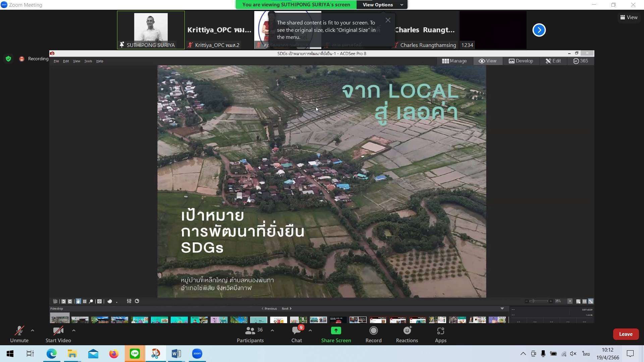The image size is (644, 362).
Task: Expand video options arrow beside Start Video
Action: click(73, 330)
